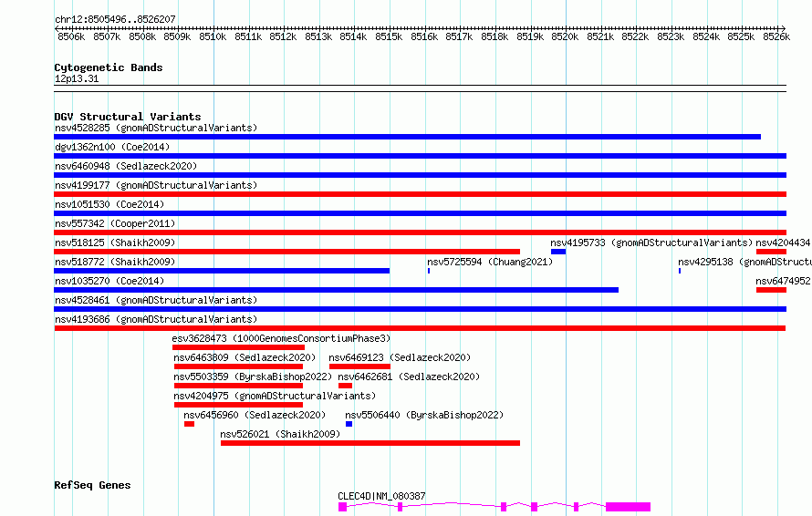Select the nsv5725594 (Chuang2021) label

(x=490, y=262)
